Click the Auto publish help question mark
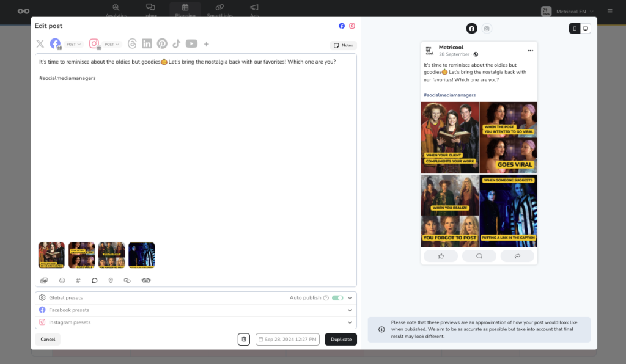The width and height of the screenshot is (626, 364). pyautogui.click(x=326, y=298)
